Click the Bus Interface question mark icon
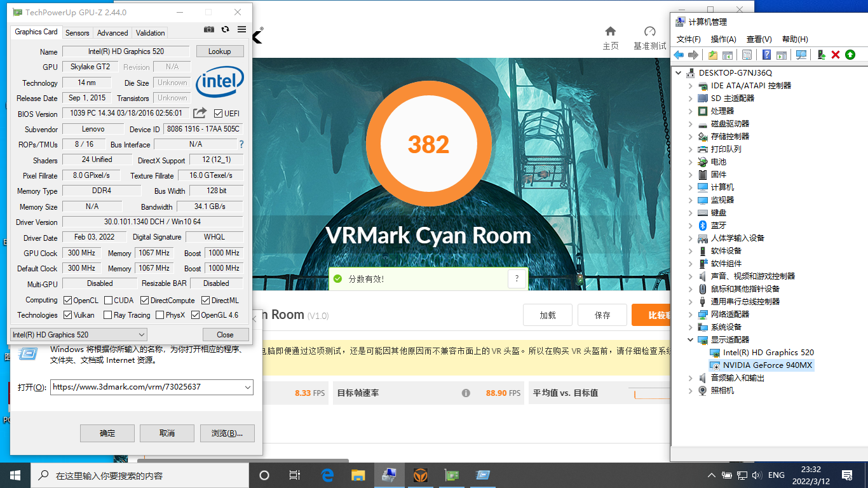This screenshot has width=868, height=488. tap(241, 144)
